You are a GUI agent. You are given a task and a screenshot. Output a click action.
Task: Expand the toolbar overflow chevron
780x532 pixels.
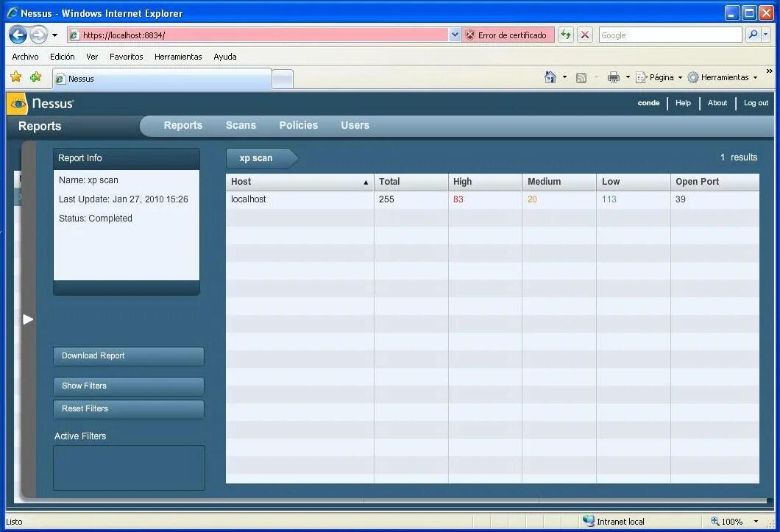pos(770,71)
